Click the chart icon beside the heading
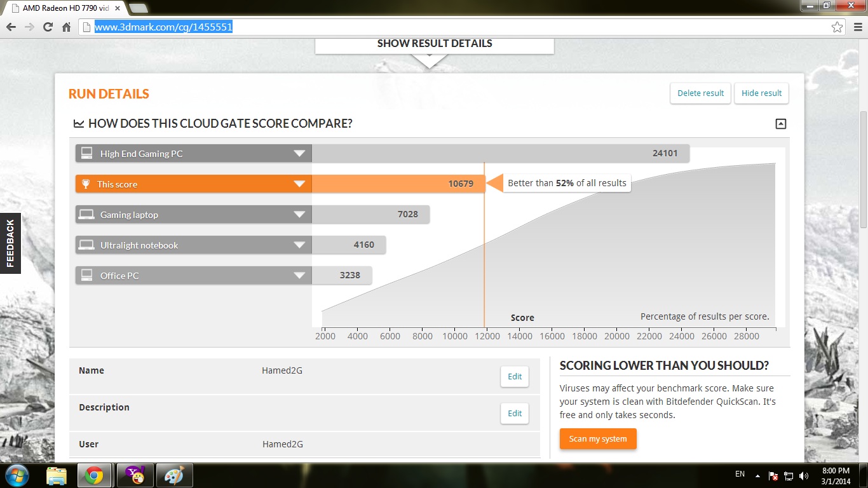Image resolution: width=868 pixels, height=488 pixels. 79,123
